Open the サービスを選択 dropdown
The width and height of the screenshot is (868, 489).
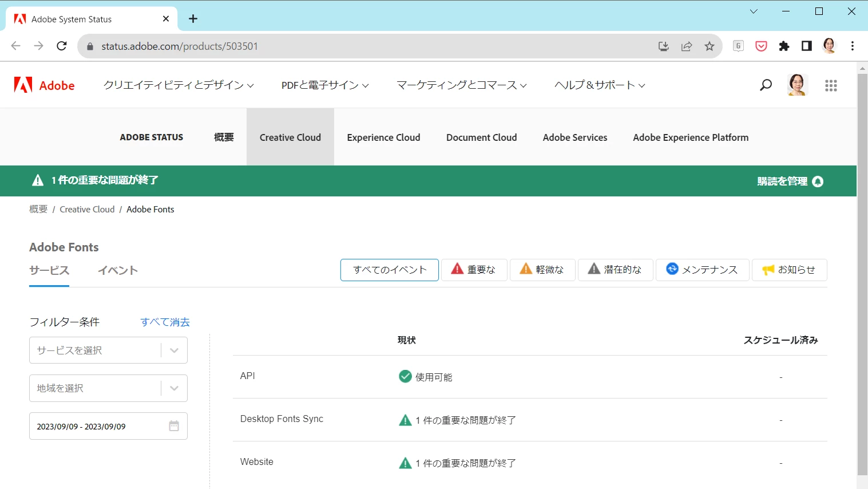pyautogui.click(x=108, y=350)
